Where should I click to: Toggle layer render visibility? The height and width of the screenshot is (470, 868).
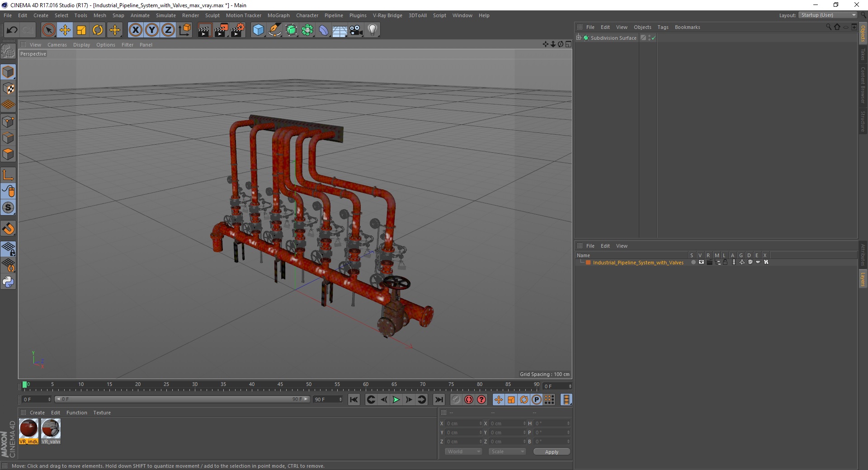(709, 262)
